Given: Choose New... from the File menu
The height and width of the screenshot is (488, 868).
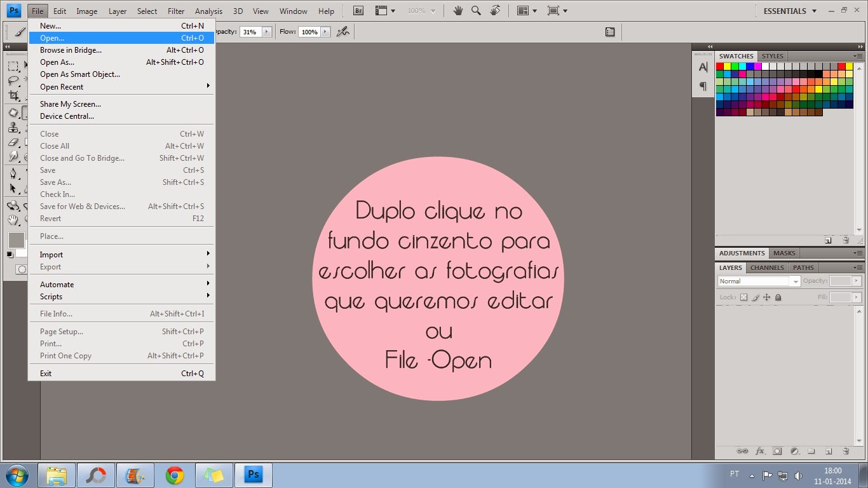Looking at the screenshot, I should pyautogui.click(x=121, y=26).
